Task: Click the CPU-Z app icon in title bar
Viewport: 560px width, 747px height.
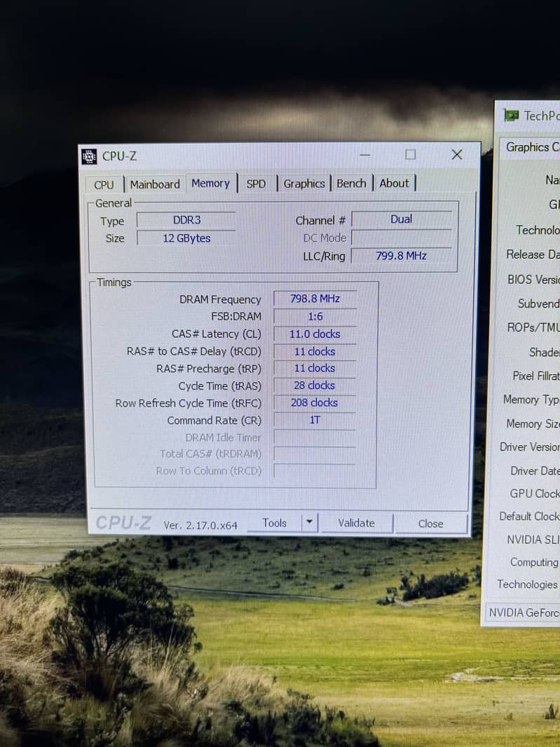Action: click(89, 156)
